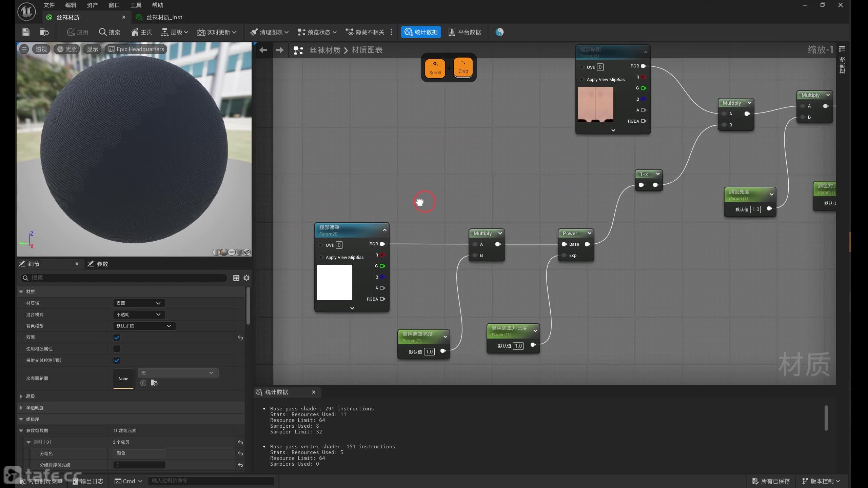The height and width of the screenshot is (488, 868).
Task: Toggle UVs pin on 腿部遮罩 node
Action: [321, 245]
